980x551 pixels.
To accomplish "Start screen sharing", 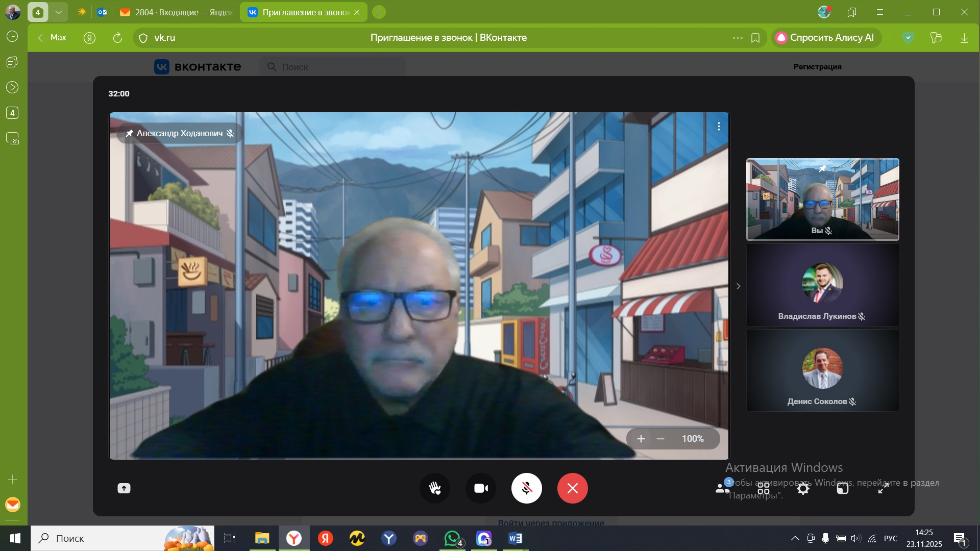I will [124, 488].
